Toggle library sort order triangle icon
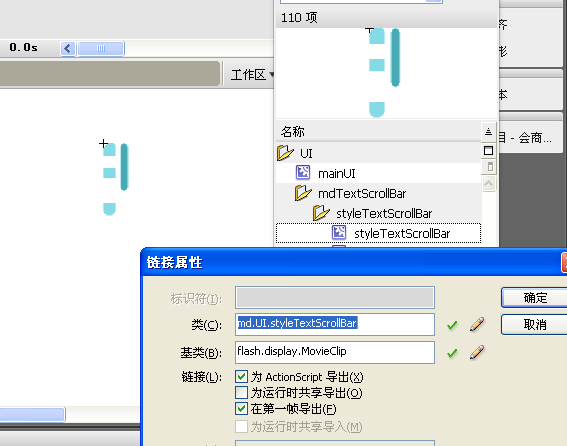The width and height of the screenshot is (567, 446). (x=488, y=132)
